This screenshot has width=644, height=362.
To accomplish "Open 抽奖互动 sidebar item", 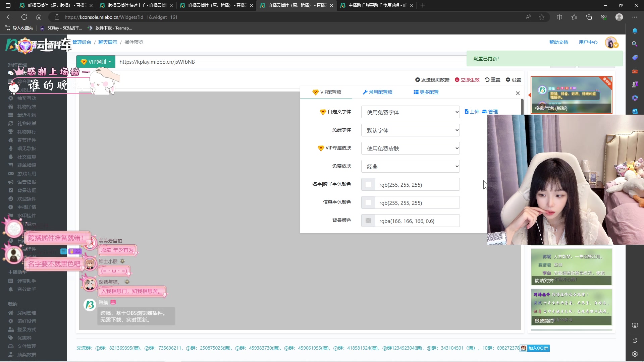I will pyautogui.click(x=27, y=98).
